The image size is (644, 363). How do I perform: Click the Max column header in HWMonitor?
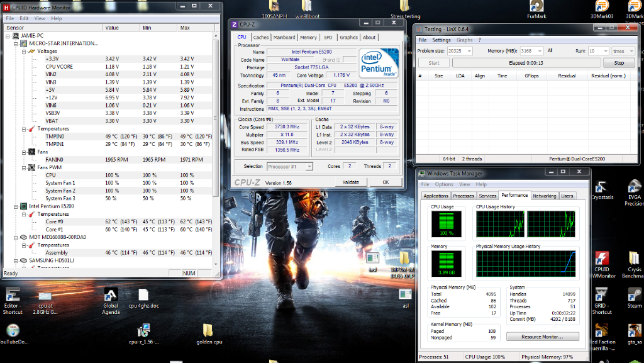pyautogui.click(x=196, y=28)
